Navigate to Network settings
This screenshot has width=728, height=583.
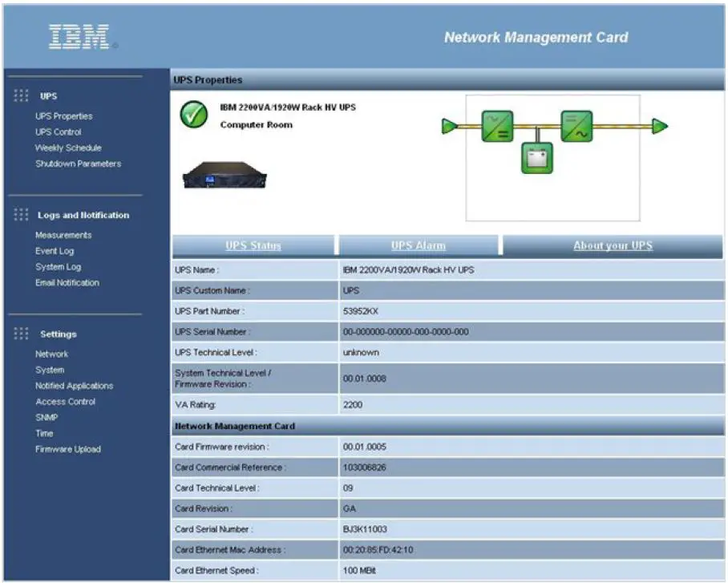(51, 354)
